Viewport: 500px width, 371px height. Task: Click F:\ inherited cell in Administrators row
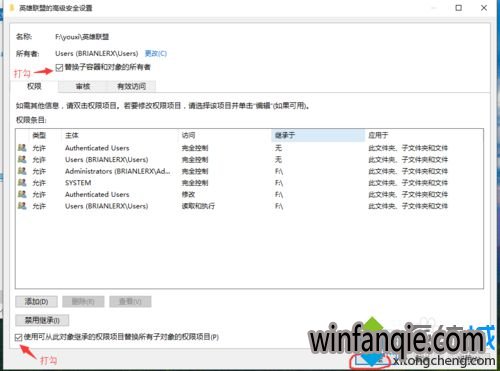[279, 171]
